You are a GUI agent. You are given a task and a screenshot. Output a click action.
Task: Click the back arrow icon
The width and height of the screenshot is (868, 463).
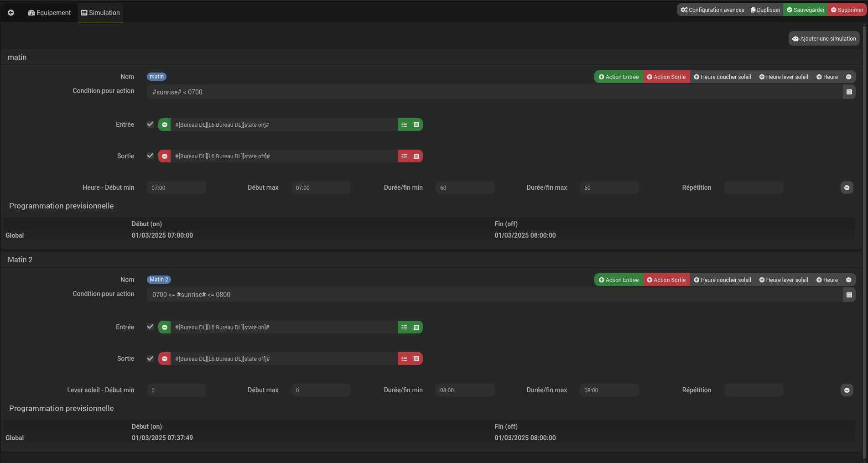pos(11,13)
